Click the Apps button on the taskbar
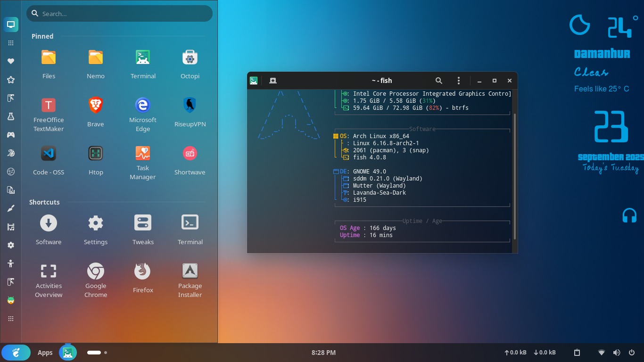 [45, 353]
